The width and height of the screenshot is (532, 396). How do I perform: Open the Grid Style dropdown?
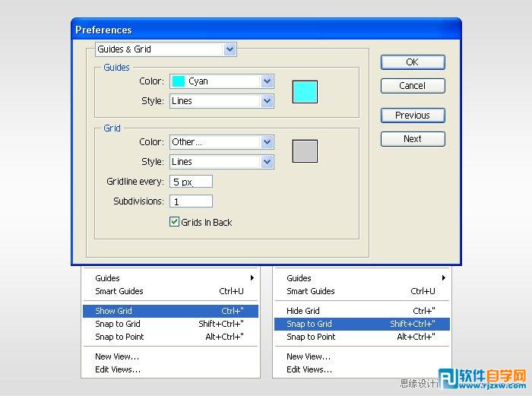point(222,162)
